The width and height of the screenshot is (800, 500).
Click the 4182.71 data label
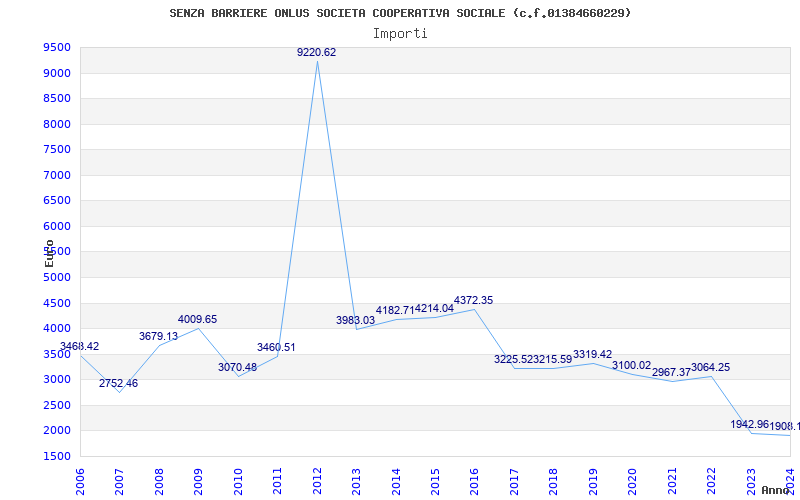point(395,311)
